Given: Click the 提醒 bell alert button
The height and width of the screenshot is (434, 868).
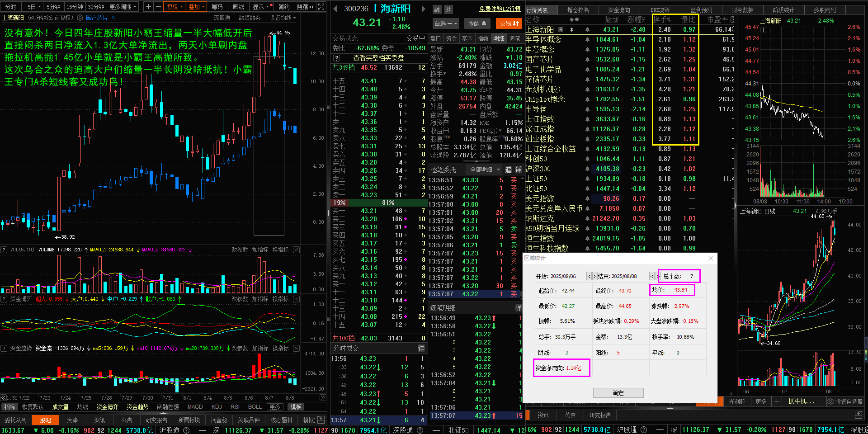Looking at the screenshot, I should click(476, 24).
